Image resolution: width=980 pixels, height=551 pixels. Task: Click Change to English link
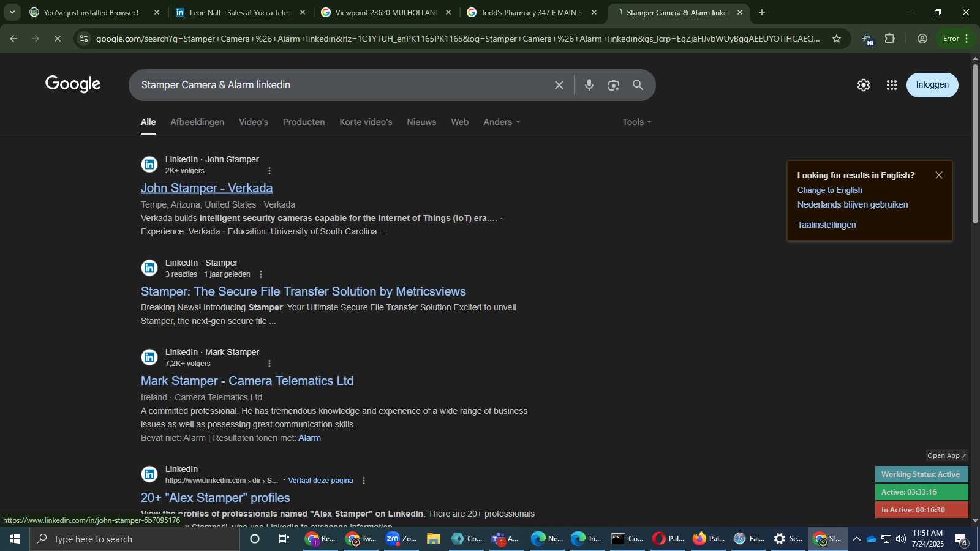pos(829,190)
